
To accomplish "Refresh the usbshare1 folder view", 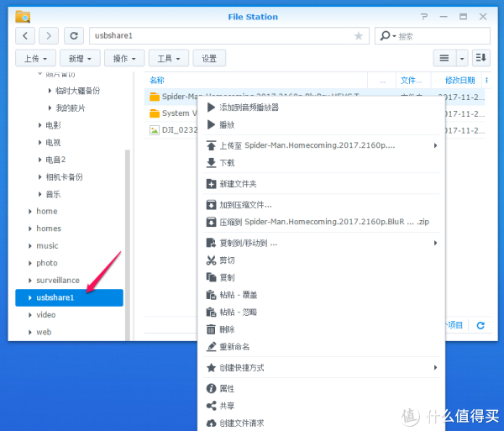I will [75, 35].
